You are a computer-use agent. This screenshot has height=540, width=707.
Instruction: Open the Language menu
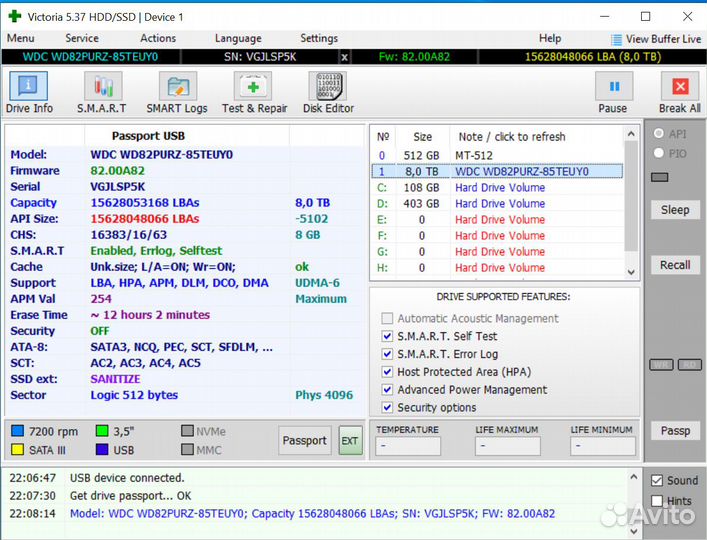click(x=238, y=39)
